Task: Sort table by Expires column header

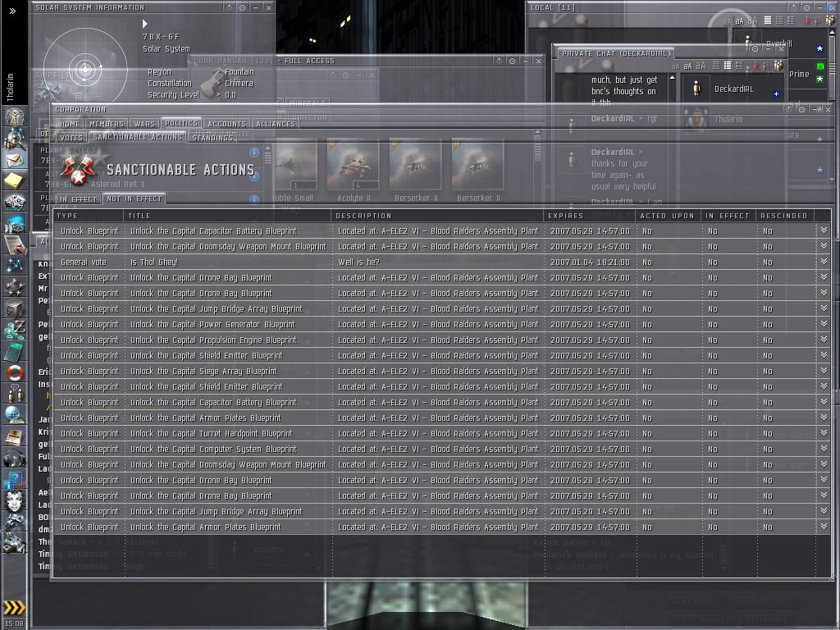Action: point(591,216)
